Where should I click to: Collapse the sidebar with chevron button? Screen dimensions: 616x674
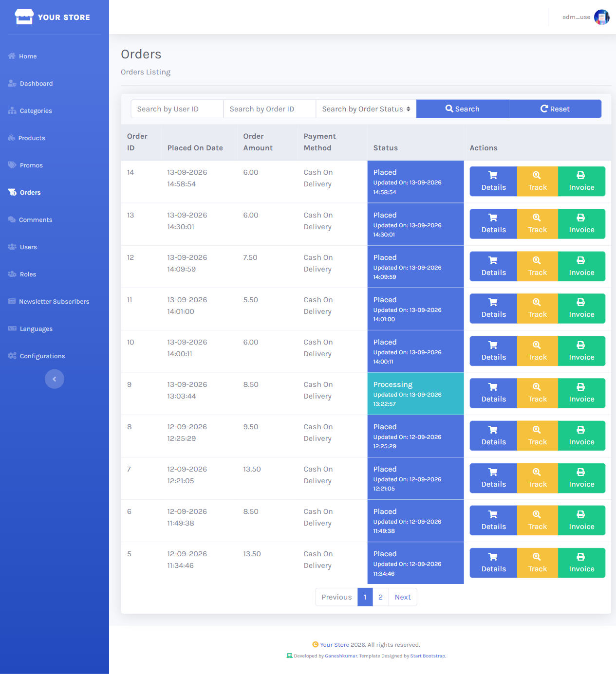tap(55, 379)
